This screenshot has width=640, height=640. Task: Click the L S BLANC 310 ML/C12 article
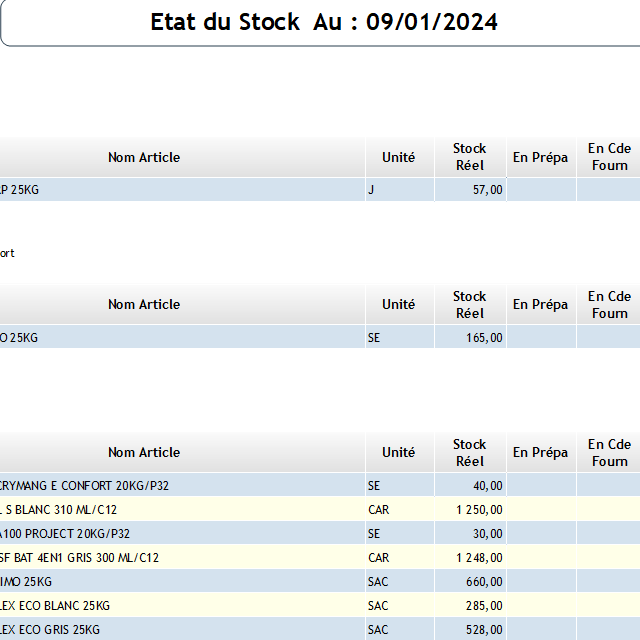tap(59, 510)
